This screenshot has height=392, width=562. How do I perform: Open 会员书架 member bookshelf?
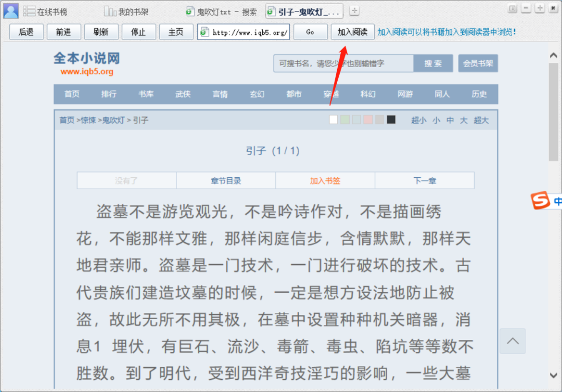click(x=478, y=63)
